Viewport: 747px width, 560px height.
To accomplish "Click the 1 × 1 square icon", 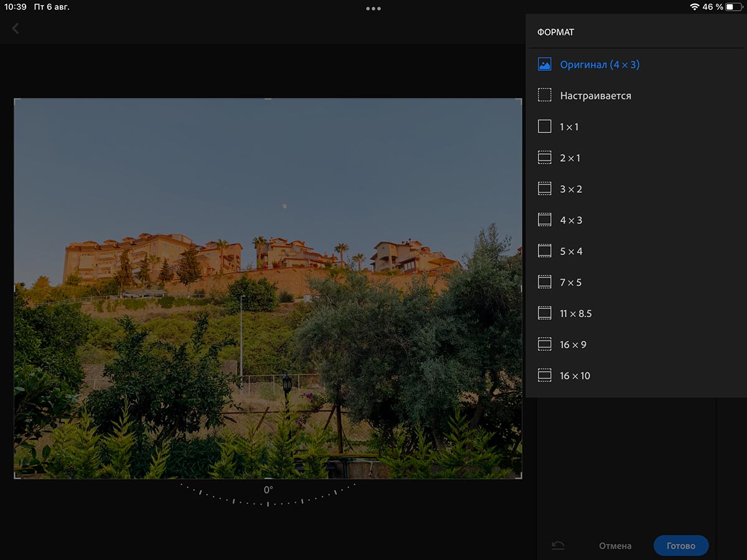I will pyautogui.click(x=545, y=126).
